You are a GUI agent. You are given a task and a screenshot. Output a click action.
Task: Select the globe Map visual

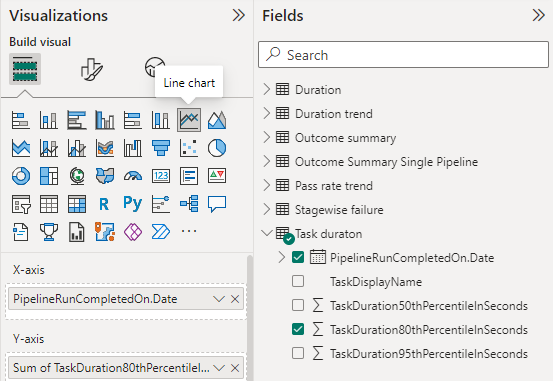[77, 176]
